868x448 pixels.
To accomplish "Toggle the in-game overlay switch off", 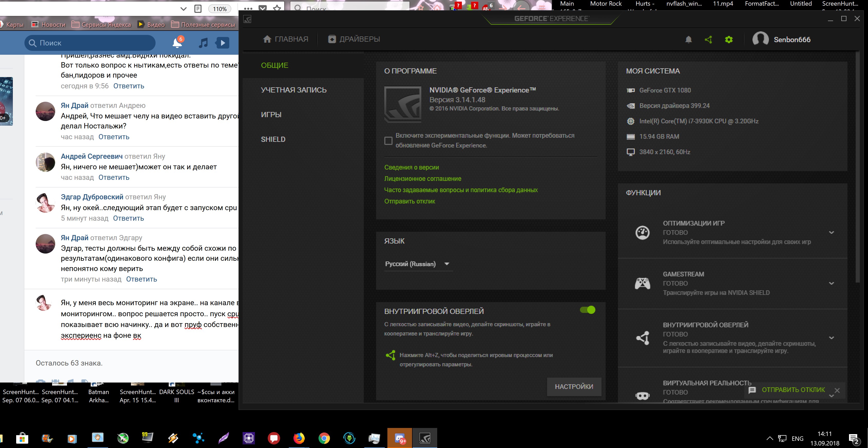I will click(588, 310).
